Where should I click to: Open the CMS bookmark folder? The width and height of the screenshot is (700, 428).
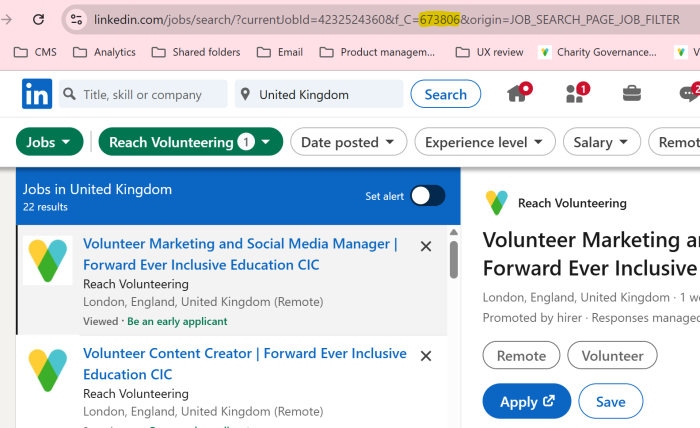35,52
